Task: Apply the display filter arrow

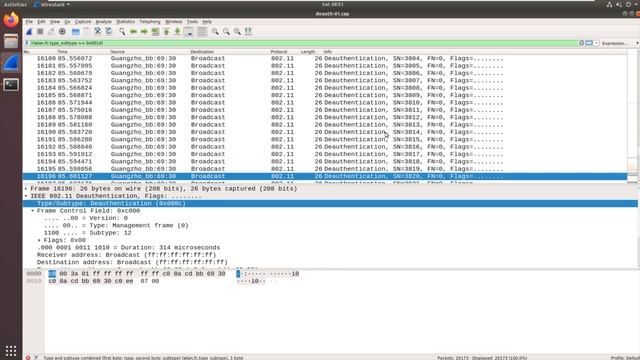Action: click(589, 43)
